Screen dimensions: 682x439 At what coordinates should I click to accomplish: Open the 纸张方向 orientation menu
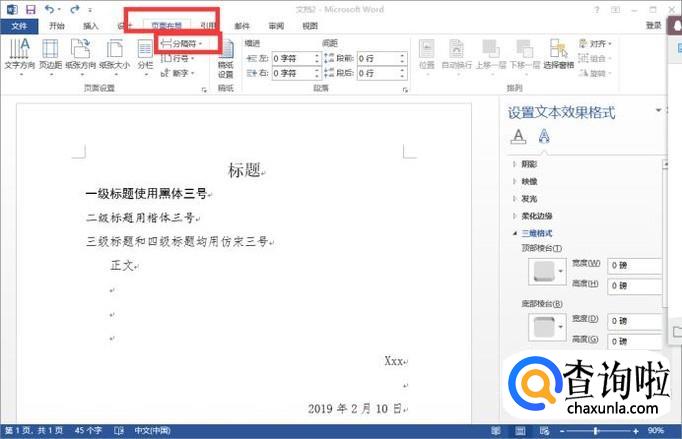(80, 58)
